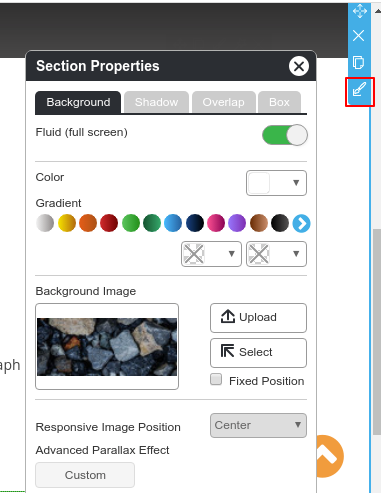
Task: Pick the navy blue gradient swatch
Action: 195,223
